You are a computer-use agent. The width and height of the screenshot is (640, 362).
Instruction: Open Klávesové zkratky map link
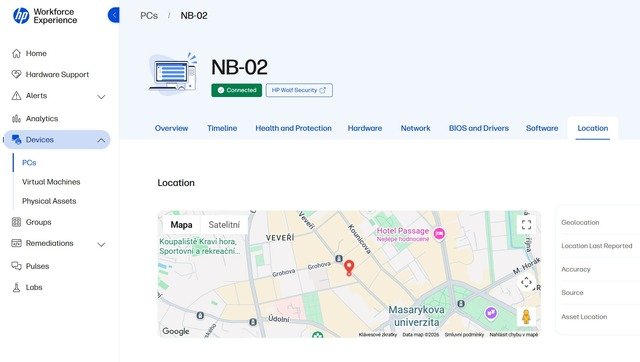[x=378, y=334]
